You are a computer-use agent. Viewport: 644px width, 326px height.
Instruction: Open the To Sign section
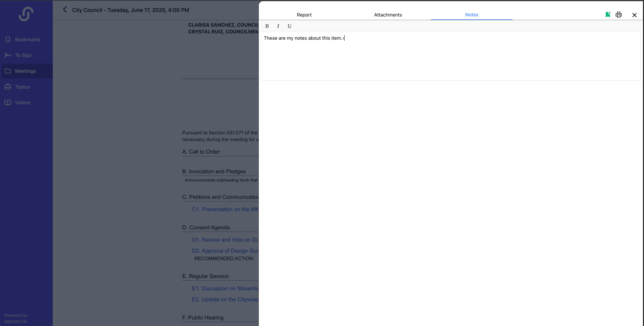coord(23,55)
